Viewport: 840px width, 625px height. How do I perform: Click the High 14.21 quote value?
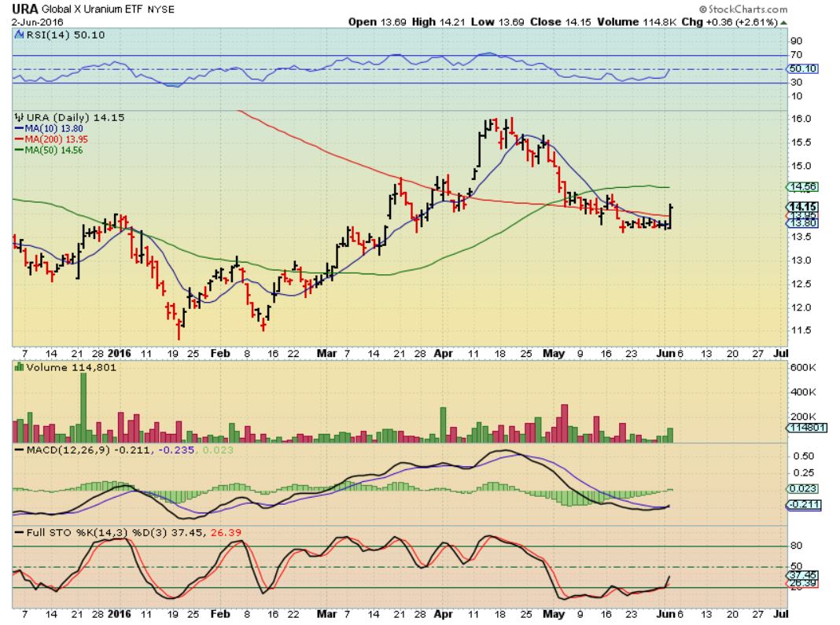point(438,22)
